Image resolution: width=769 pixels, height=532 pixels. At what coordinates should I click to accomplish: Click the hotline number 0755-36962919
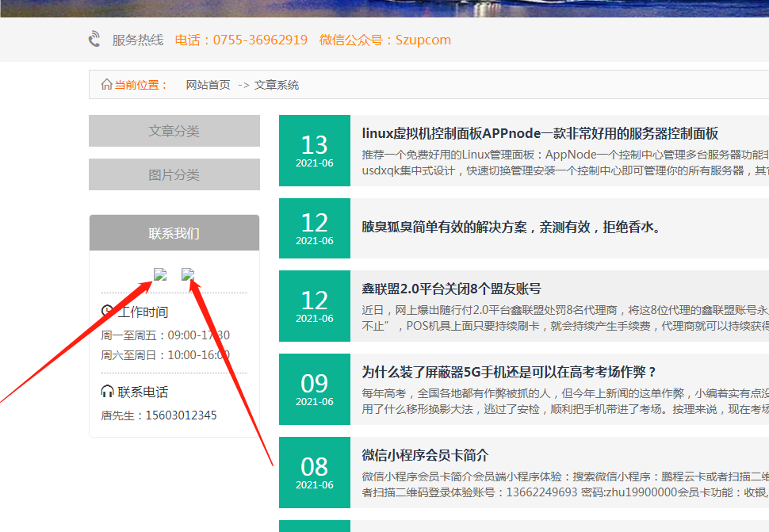coord(259,40)
